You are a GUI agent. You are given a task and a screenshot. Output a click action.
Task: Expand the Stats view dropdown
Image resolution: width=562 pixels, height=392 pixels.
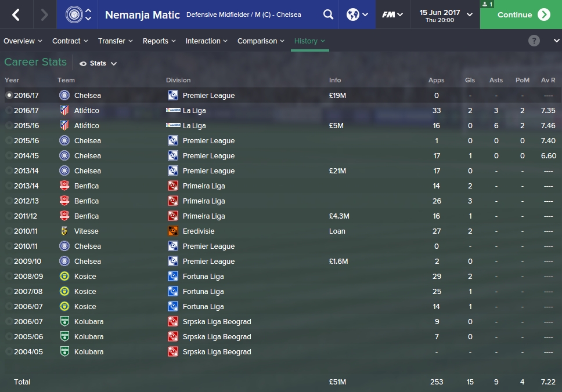pos(98,63)
